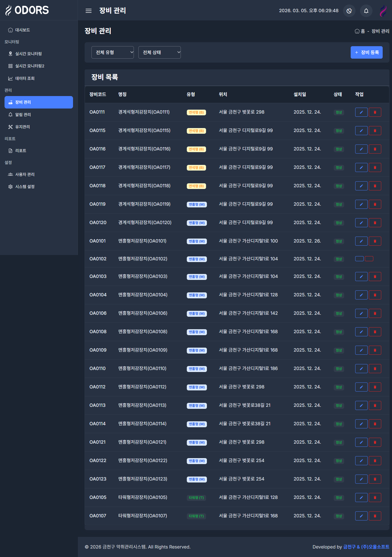
Task: Click the 장비코드 column header
Action: (98, 94)
